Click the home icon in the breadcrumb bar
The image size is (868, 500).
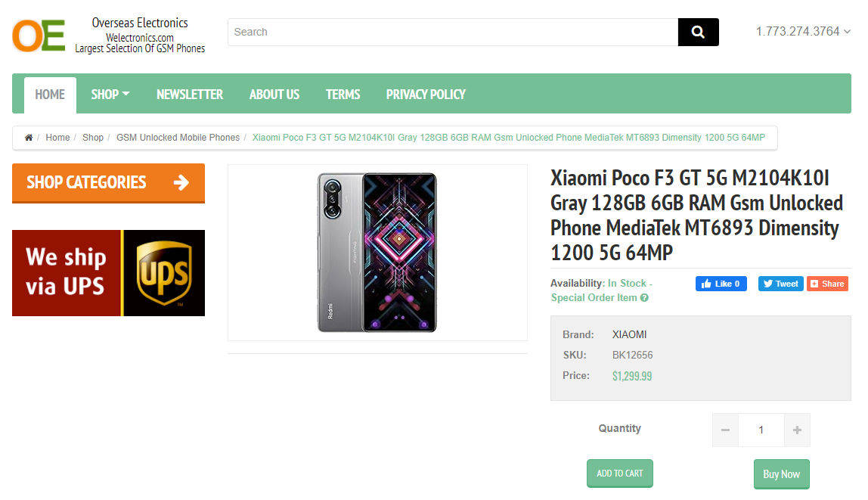28,138
